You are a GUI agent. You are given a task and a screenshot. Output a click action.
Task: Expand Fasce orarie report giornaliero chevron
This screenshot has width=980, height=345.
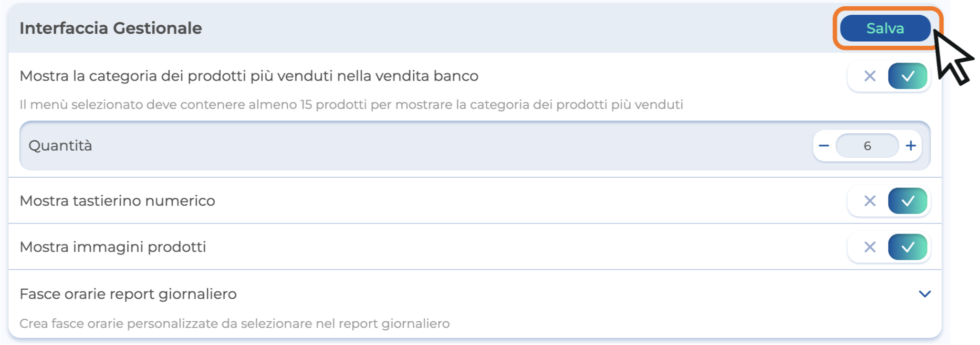click(925, 294)
